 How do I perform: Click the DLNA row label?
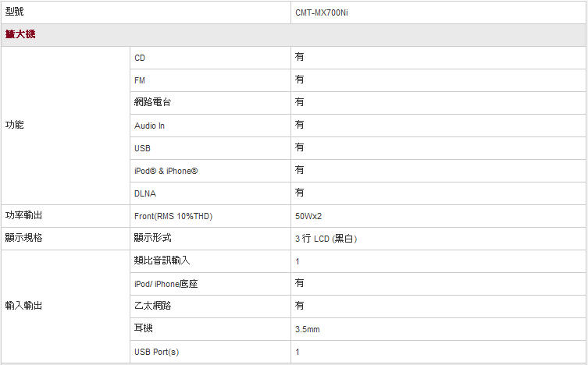point(144,193)
